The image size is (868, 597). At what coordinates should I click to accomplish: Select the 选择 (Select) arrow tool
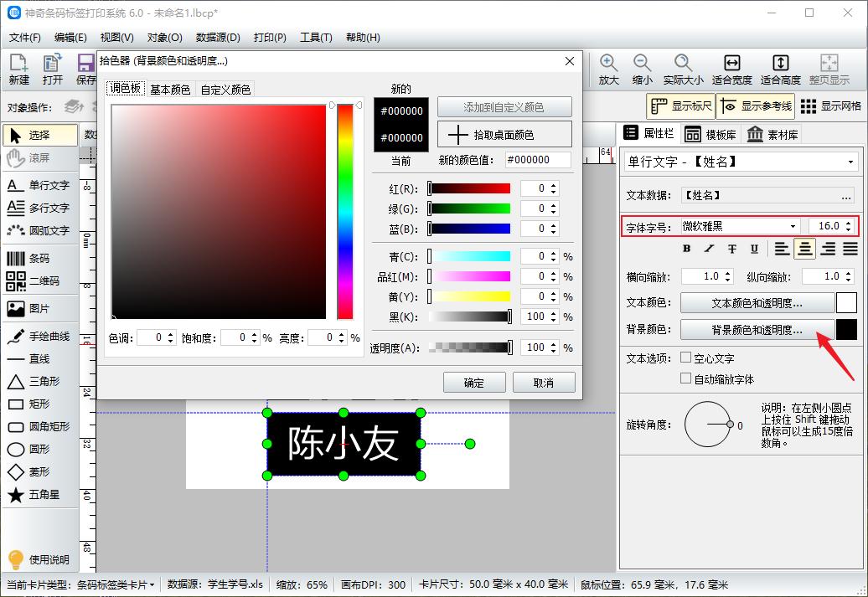pos(37,133)
